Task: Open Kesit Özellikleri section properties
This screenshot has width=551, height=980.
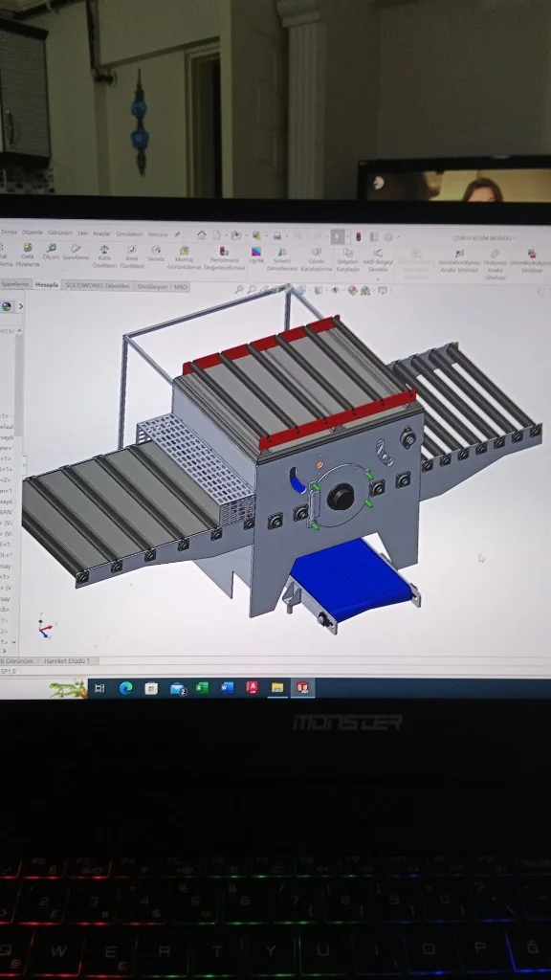Action: [132, 256]
